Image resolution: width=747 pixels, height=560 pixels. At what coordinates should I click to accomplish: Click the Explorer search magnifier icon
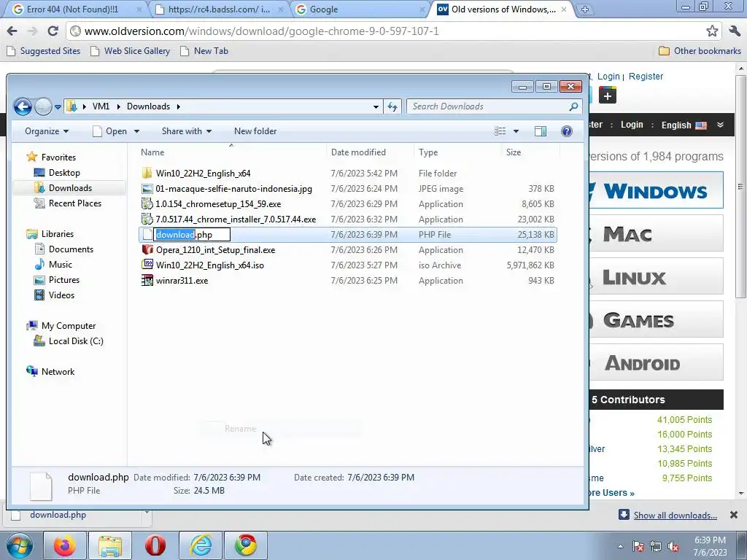573,106
